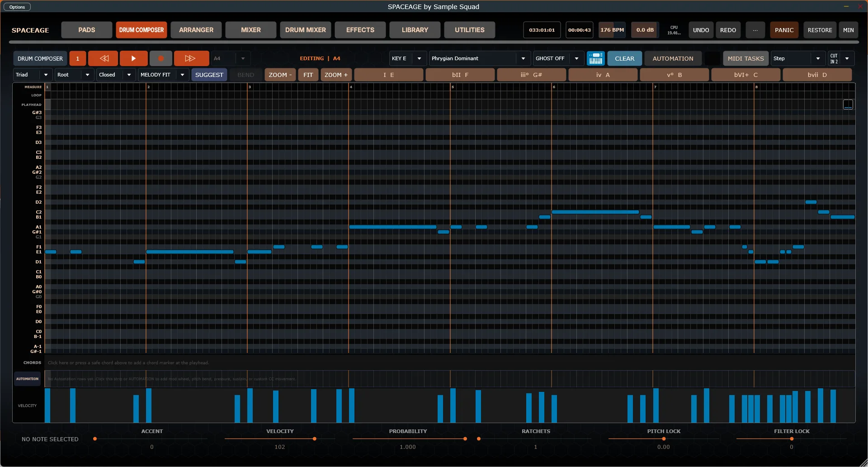The image size is (868, 467).
Task: Expand the Step mode dropdown
Action: click(798, 58)
